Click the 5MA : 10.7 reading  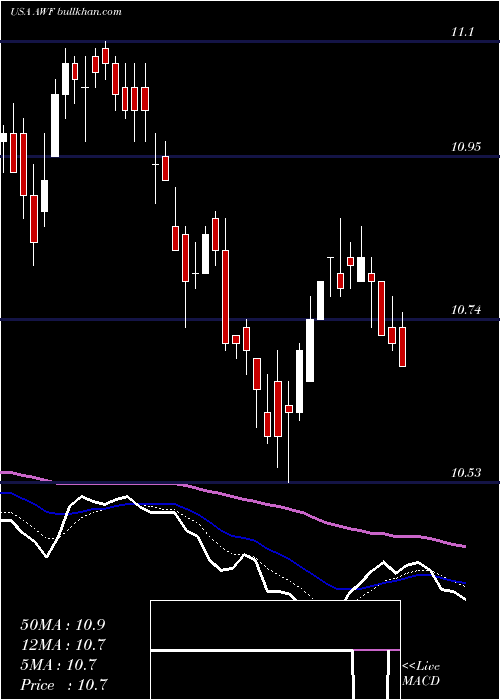pos(58,665)
